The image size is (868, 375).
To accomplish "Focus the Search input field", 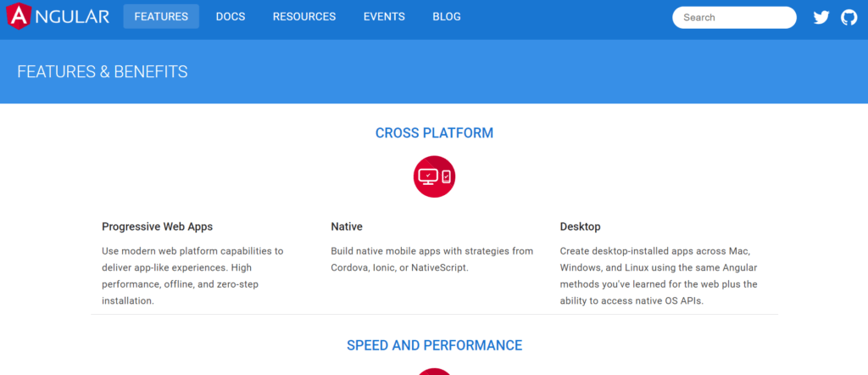I will (734, 18).
